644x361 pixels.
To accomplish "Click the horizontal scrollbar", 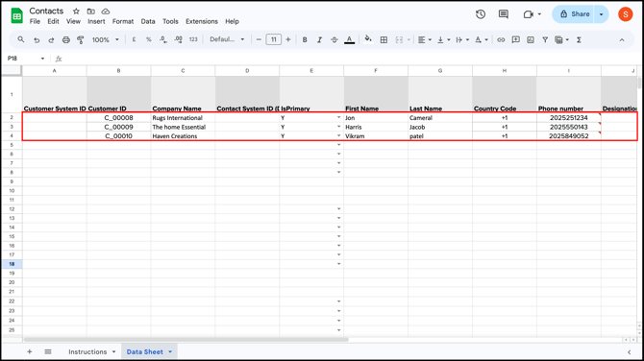I will (186, 340).
